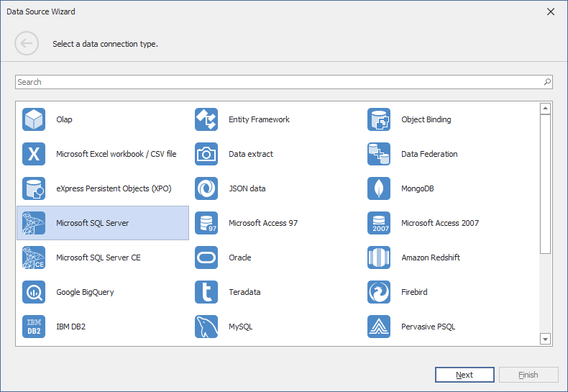The image size is (568, 392).
Task: Select the 'Olap' label
Action: (x=64, y=119)
